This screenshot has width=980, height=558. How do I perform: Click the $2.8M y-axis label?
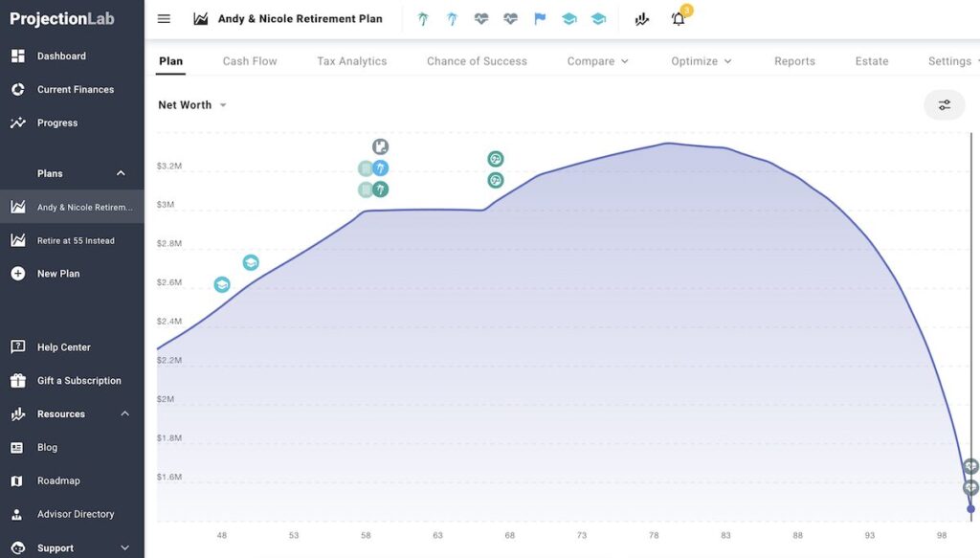pyautogui.click(x=169, y=244)
